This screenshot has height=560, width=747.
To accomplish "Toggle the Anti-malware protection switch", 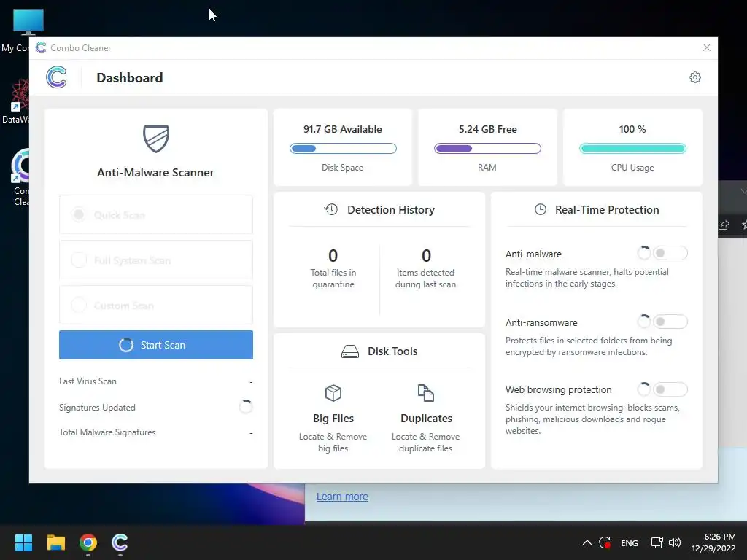I will pos(670,253).
